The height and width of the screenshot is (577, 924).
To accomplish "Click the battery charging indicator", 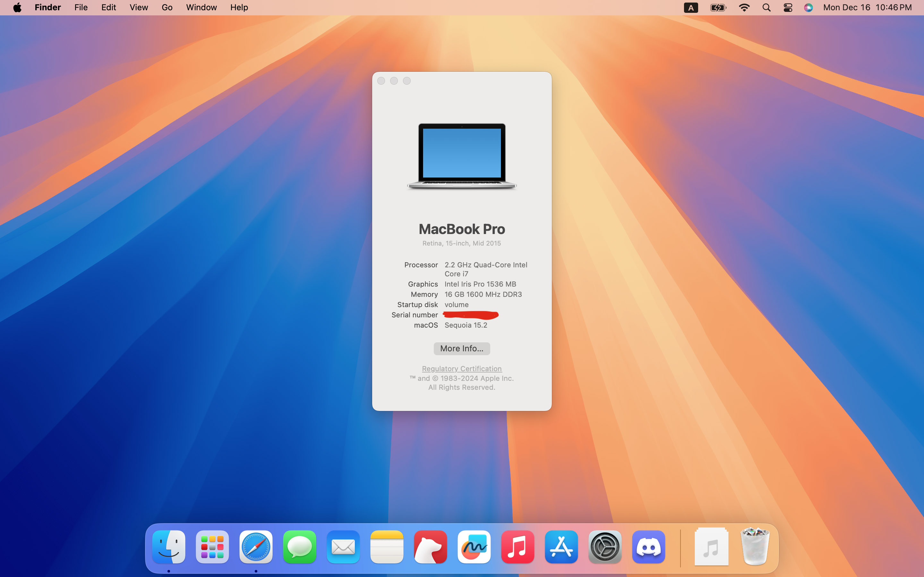I will point(717,7).
